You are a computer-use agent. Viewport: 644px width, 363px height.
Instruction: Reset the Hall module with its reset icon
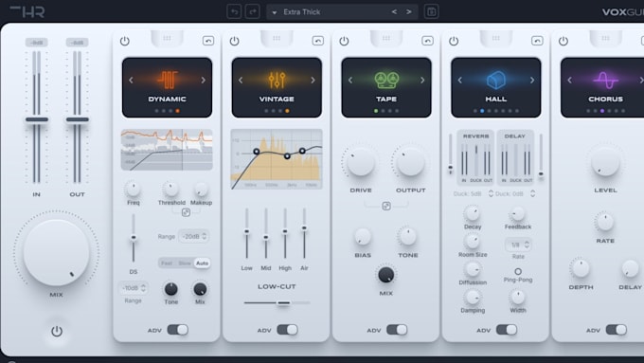[x=537, y=41]
